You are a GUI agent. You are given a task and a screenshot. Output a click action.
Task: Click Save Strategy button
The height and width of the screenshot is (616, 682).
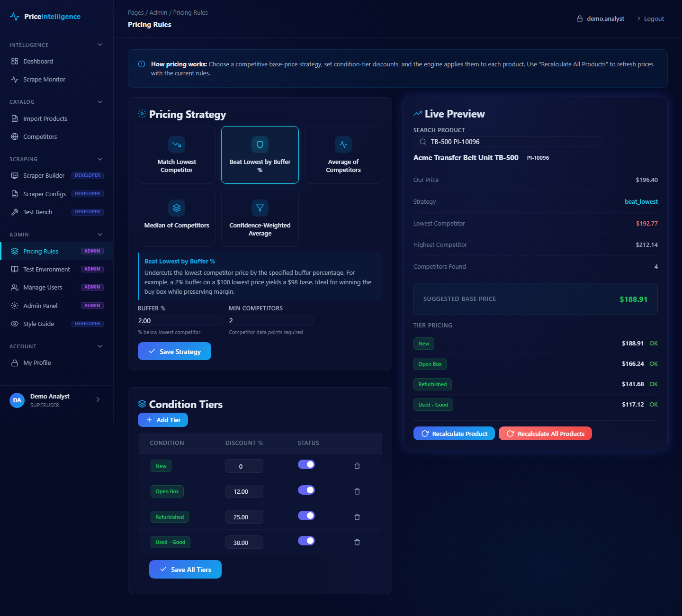pyautogui.click(x=174, y=351)
